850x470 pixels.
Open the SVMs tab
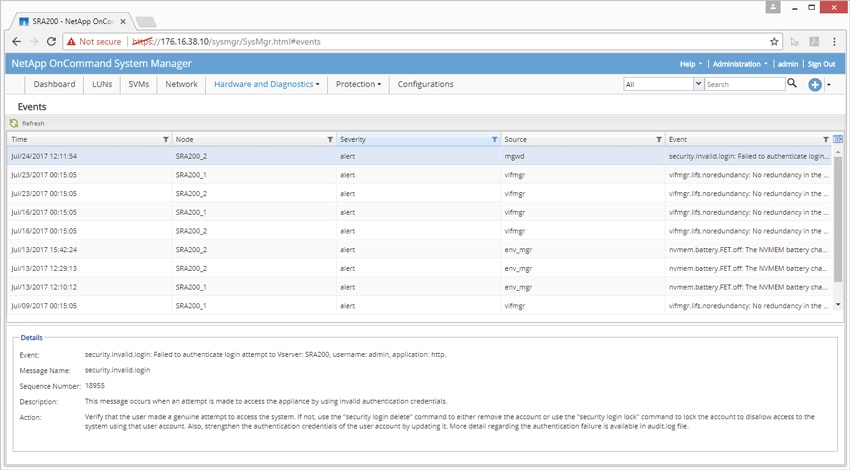(139, 84)
